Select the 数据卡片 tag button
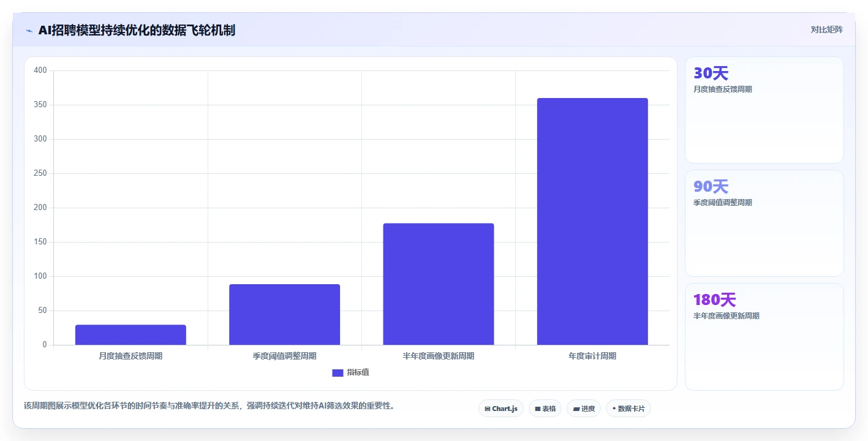The image size is (868, 441). [628, 409]
